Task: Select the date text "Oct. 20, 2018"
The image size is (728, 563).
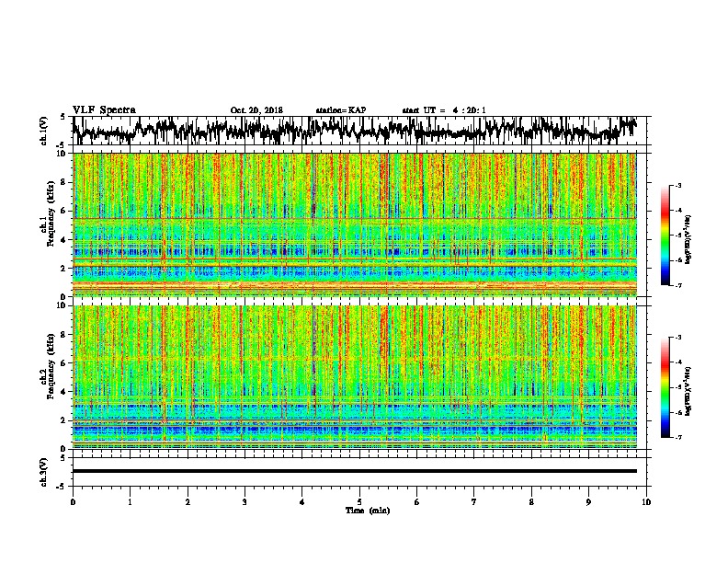Action: tap(256, 110)
